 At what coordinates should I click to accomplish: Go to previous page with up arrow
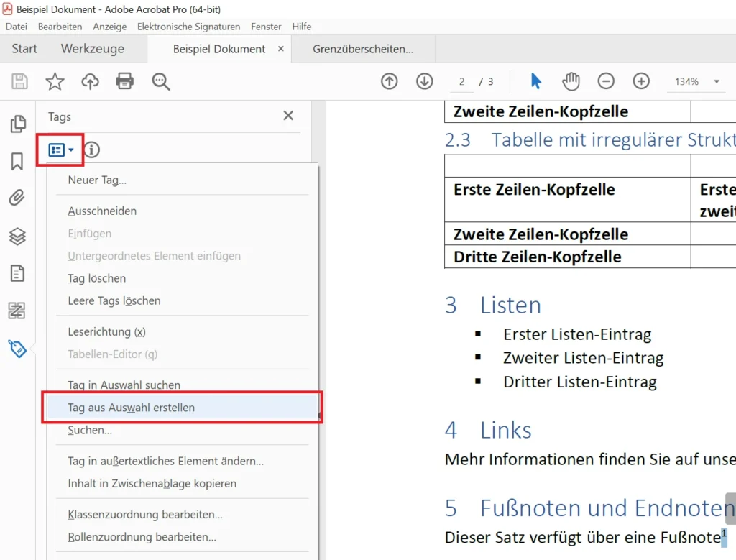click(x=390, y=81)
